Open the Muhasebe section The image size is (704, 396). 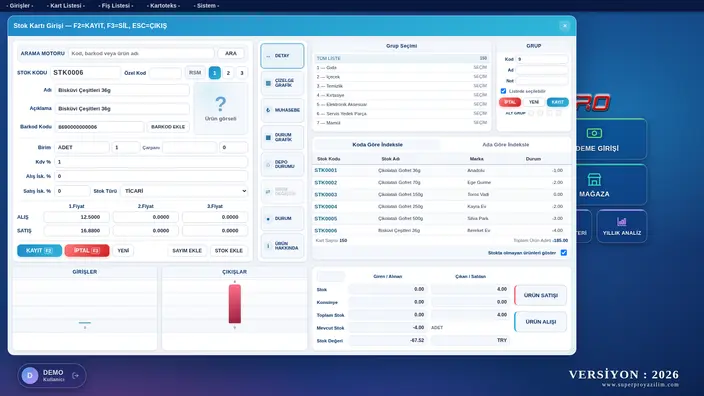pos(282,110)
